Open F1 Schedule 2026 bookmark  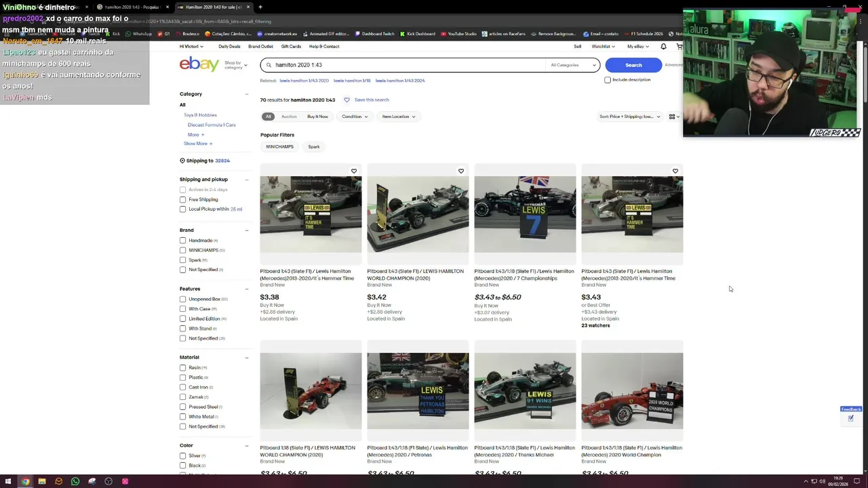coord(644,34)
